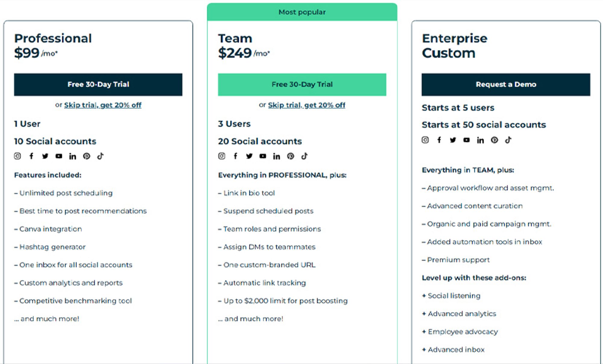Start Team plan Free 30-Day Trial
603x364 pixels.
click(x=302, y=84)
